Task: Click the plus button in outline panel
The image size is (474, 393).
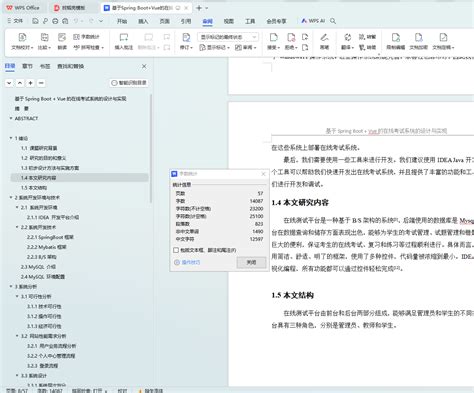Action: click(x=30, y=83)
